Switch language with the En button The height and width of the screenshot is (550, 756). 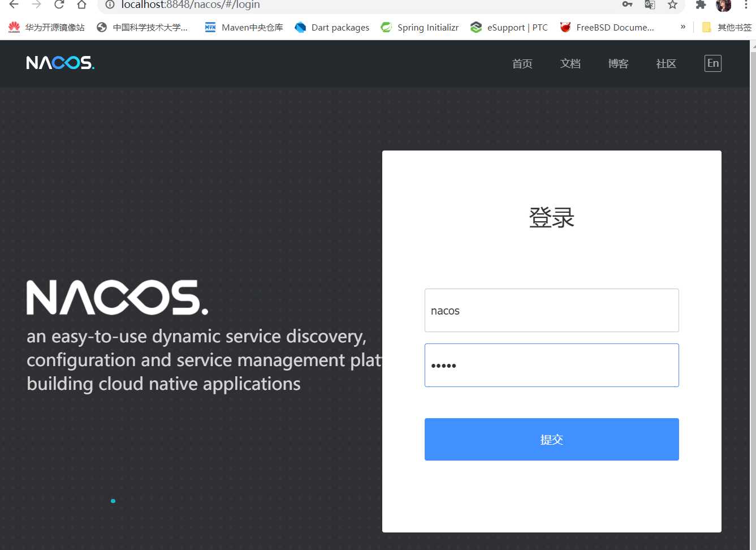(713, 63)
